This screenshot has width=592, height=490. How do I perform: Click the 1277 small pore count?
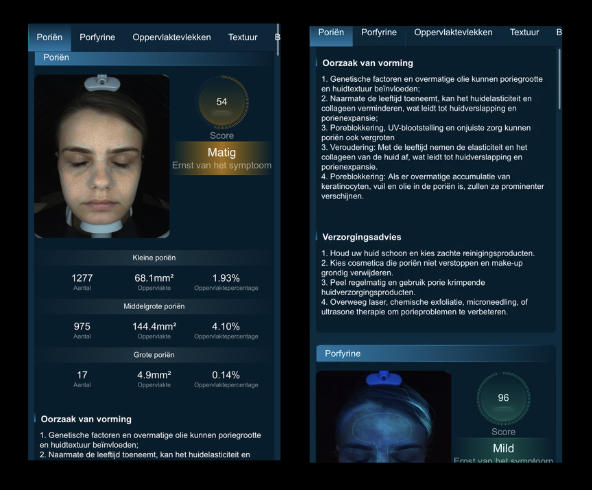point(82,278)
